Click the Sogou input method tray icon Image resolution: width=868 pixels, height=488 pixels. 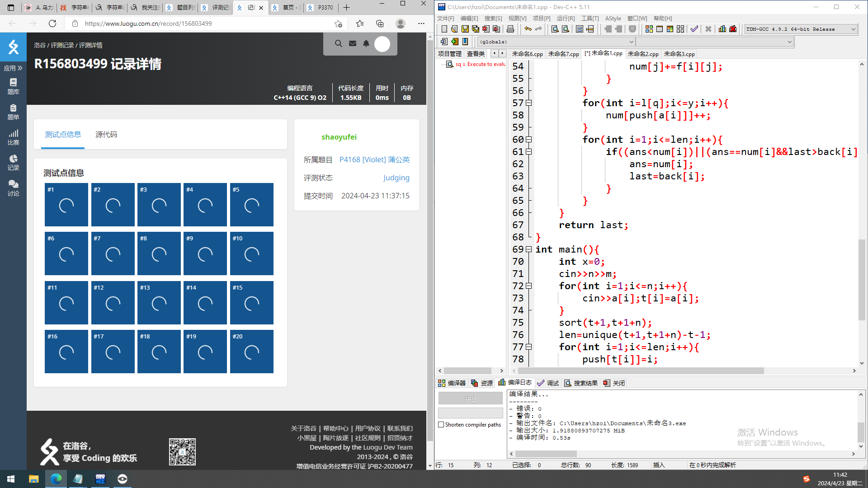(806, 479)
